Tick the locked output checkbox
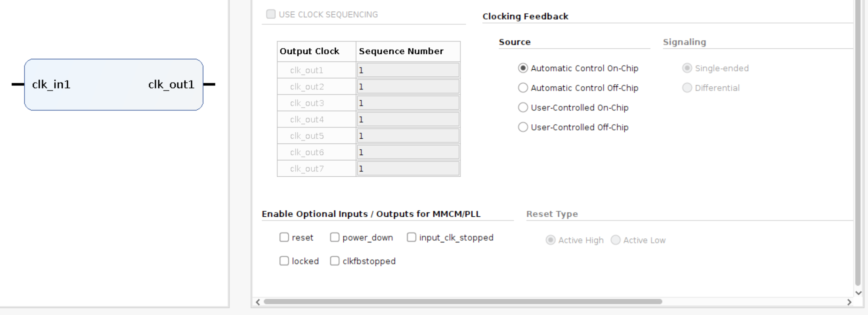 [284, 261]
